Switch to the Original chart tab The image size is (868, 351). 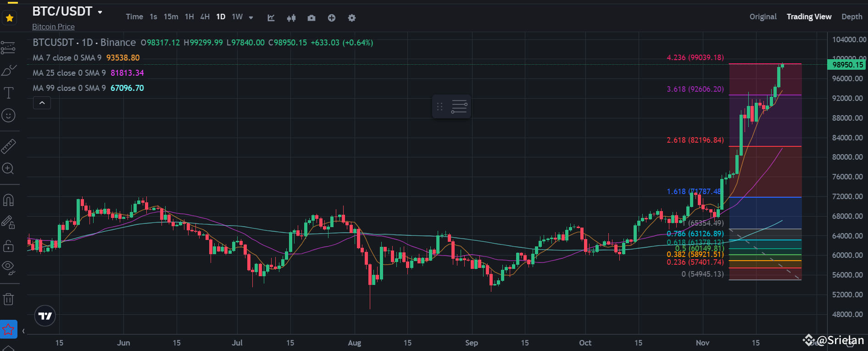pyautogui.click(x=763, y=17)
